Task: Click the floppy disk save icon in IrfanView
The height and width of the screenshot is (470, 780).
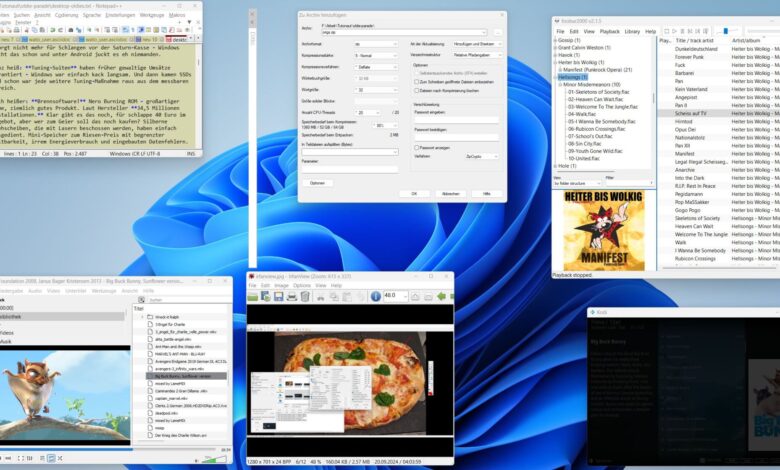Action: 279,296
